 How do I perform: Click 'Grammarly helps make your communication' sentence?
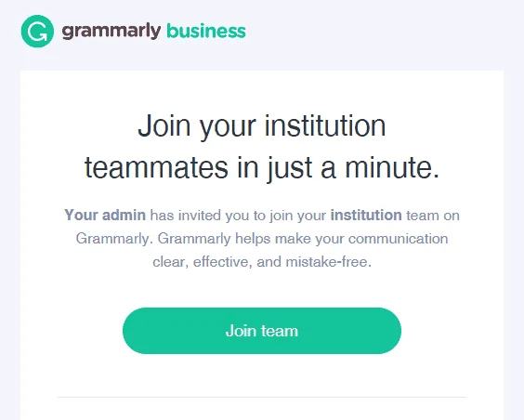point(303,239)
